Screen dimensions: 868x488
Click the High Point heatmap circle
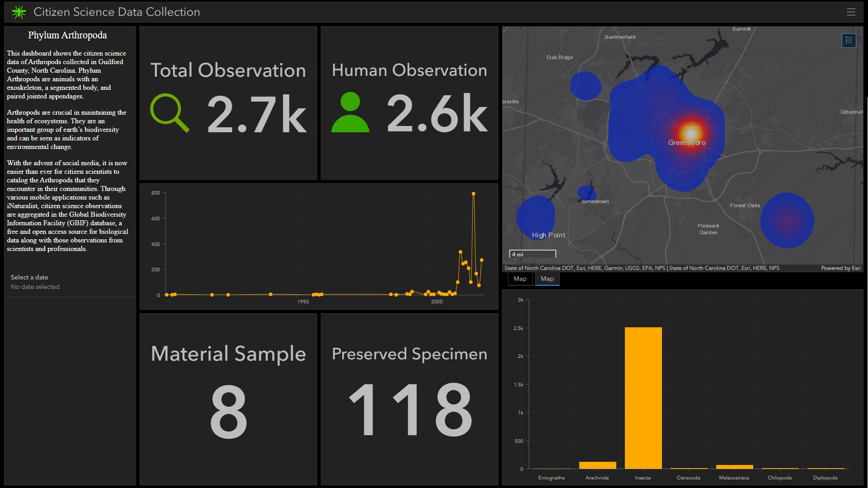(x=536, y=217)
